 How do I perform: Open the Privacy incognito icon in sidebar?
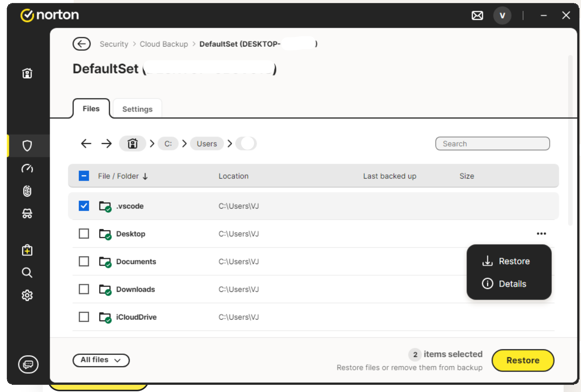[27, 214]
